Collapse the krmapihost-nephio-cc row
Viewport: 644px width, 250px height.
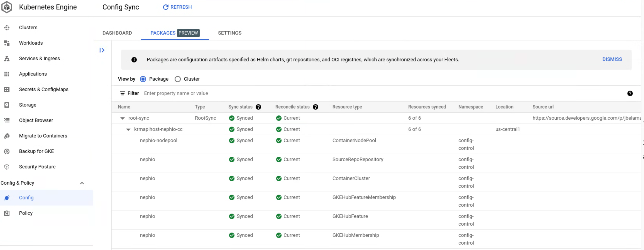(128, 130)
